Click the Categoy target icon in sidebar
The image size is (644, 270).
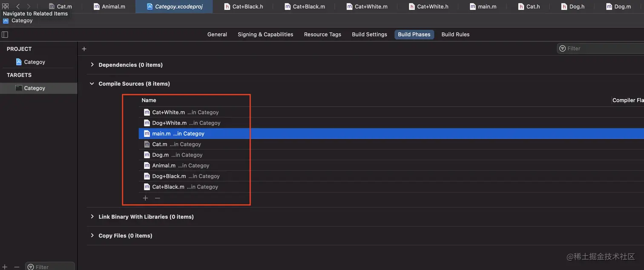19,88
